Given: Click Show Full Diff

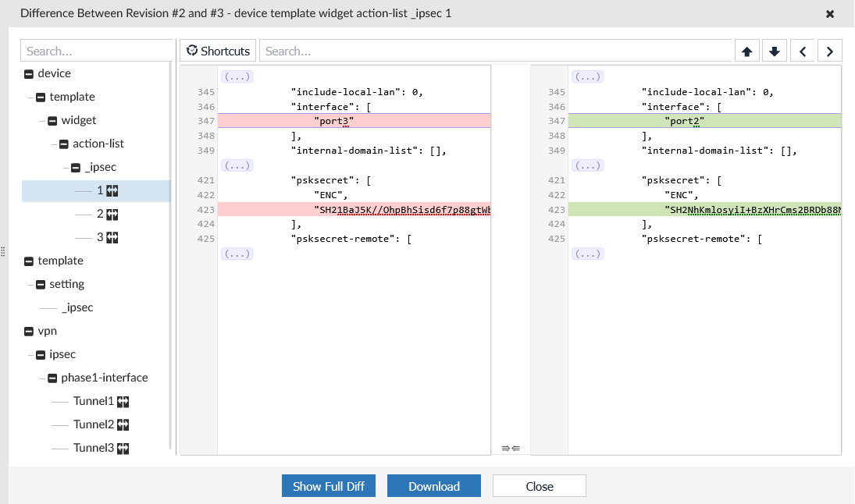Looking at the screenshot, I should pos(328,485).
